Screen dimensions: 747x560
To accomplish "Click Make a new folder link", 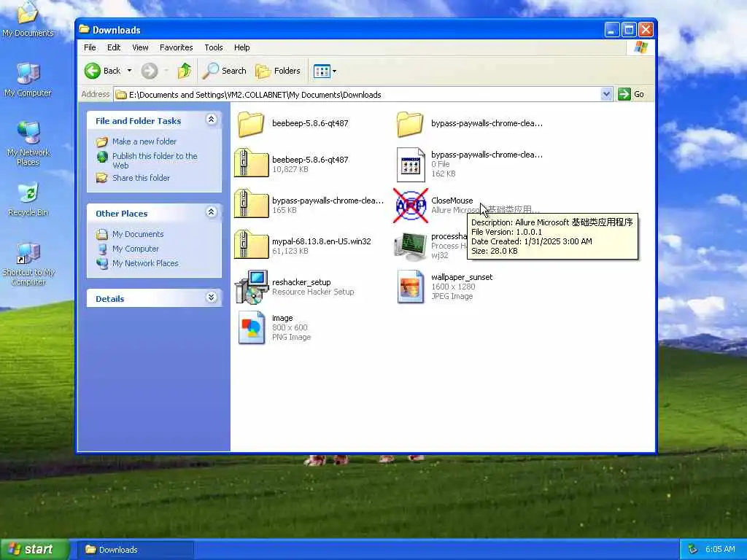I will click(144, 141).
